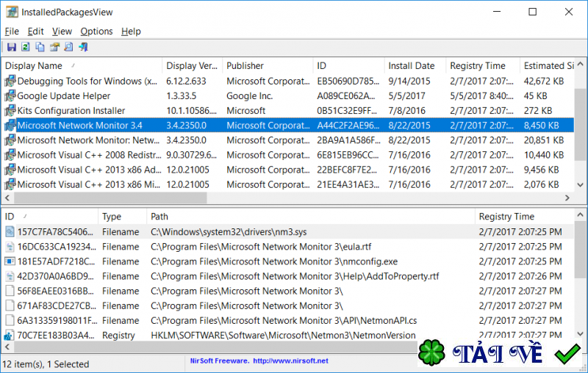The width and height of the screenshot is (588, 373).
Task: Click the Copy selected items icon
Action: 40,48
